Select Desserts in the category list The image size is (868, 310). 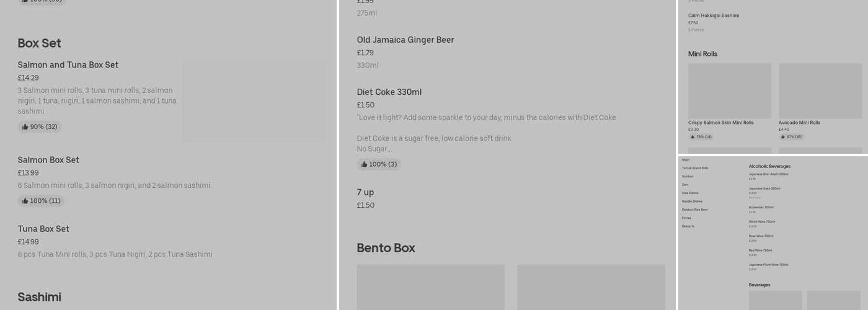[688, 226]
